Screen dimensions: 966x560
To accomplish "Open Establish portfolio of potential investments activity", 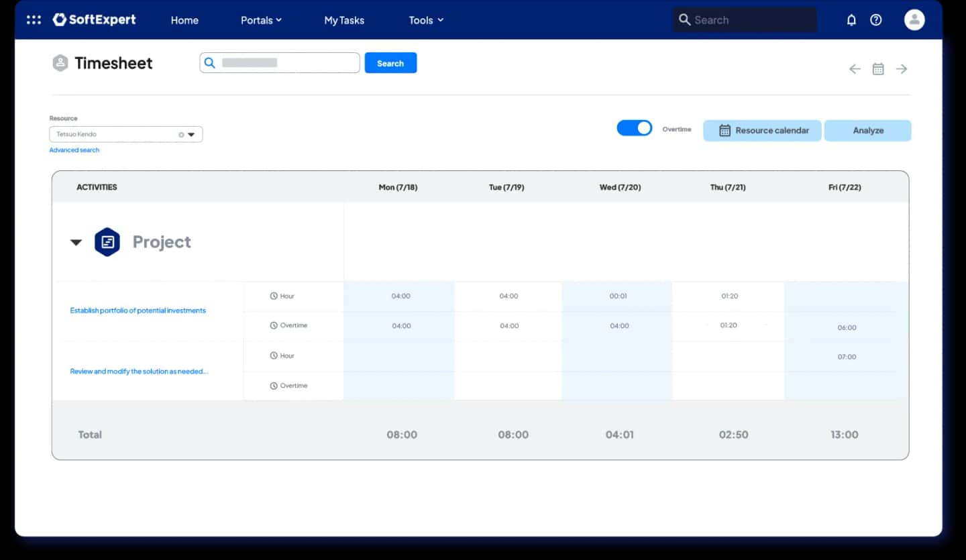I will coord(138,311).
